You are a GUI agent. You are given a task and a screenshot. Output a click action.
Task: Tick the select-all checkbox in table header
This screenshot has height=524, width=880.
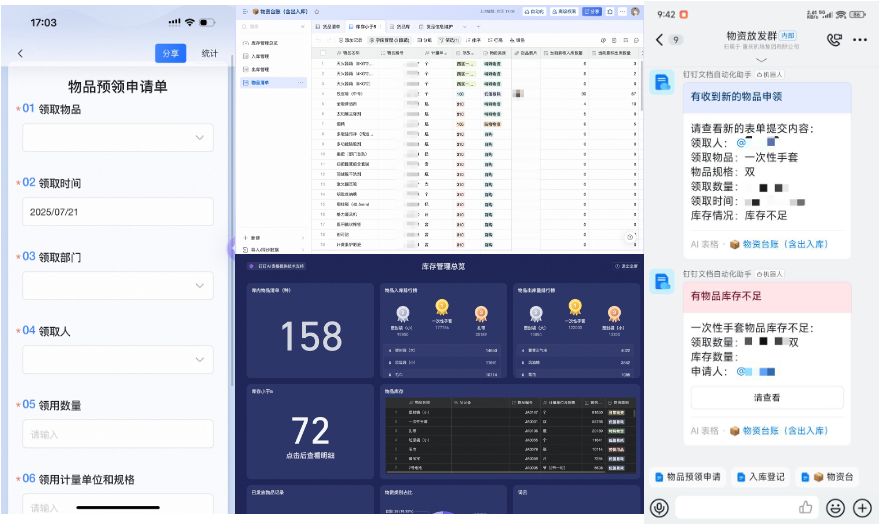323,52
